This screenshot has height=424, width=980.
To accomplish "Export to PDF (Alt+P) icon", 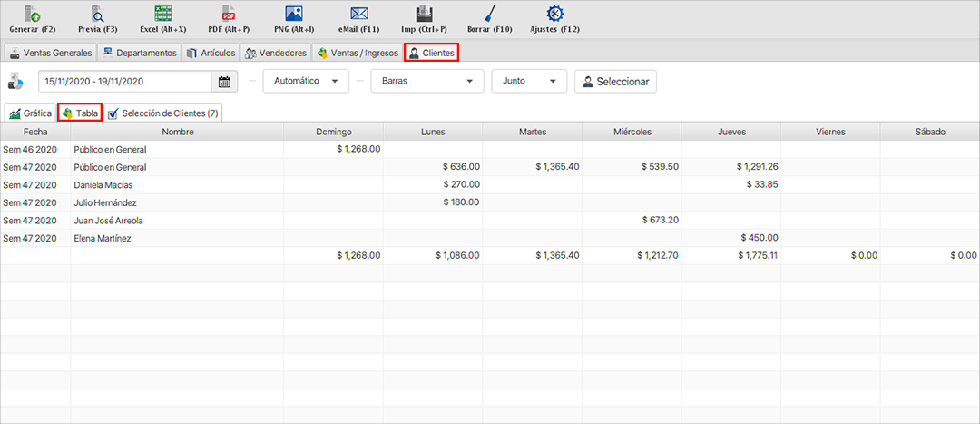I will click(229, 15).
